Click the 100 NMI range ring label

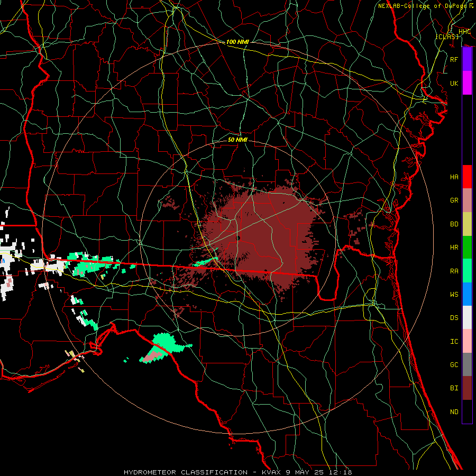pyautogui.click(x=237, y=42)
